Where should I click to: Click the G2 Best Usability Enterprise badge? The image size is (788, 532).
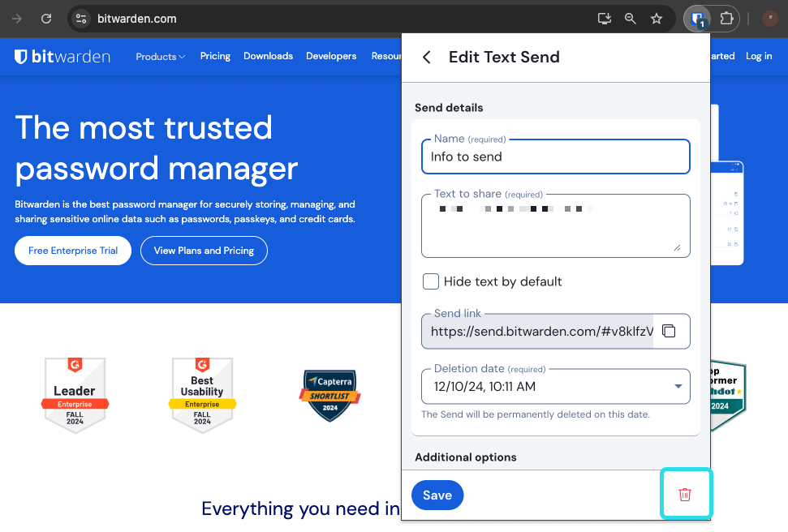point(202,395)
